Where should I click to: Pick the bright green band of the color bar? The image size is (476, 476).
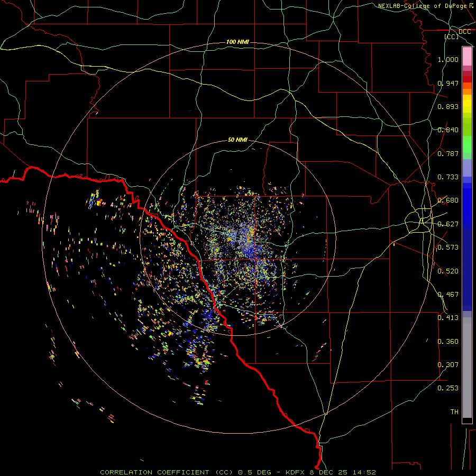pyautogui.click(x=467, y=144)
